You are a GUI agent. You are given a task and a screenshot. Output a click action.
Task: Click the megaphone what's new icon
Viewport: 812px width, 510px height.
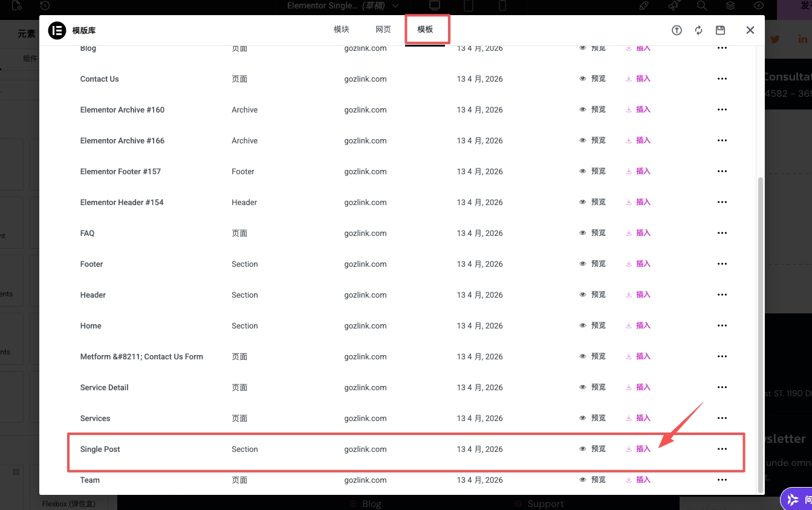click(x=674, y=5)
